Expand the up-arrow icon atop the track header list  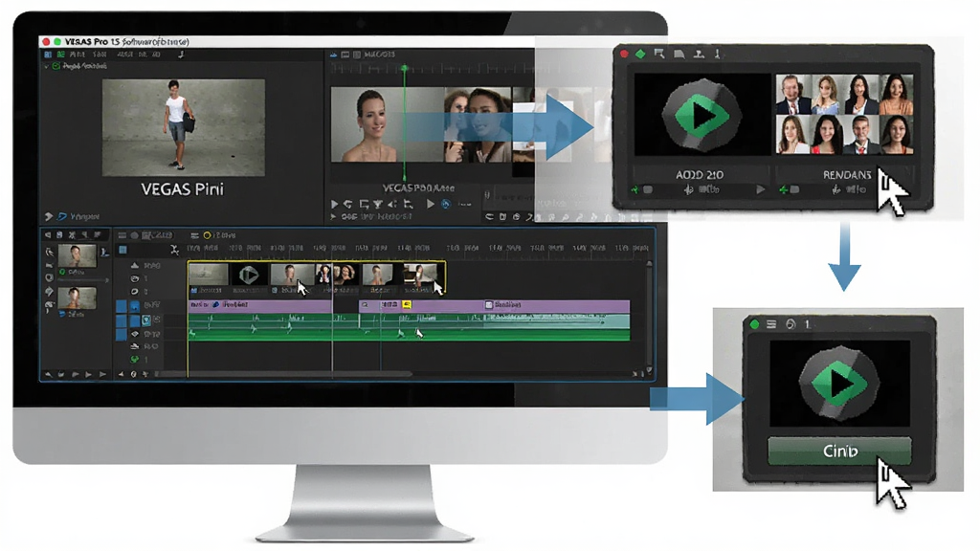pos(134,266)
